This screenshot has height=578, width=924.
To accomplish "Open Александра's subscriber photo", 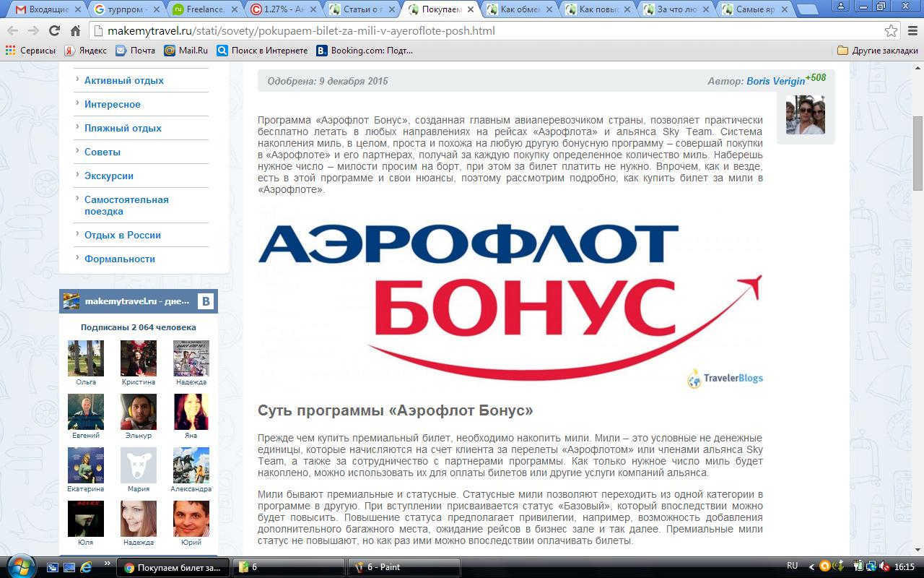I will tap(191, 465).
